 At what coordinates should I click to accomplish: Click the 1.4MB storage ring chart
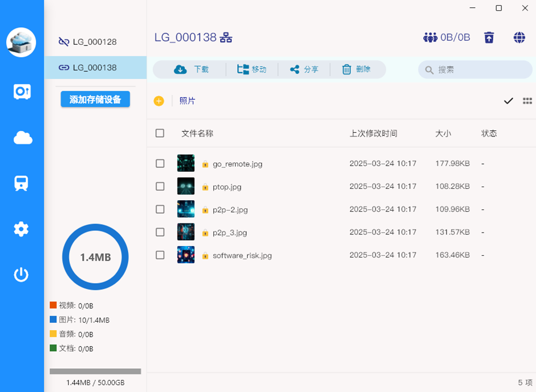point(95,257)
